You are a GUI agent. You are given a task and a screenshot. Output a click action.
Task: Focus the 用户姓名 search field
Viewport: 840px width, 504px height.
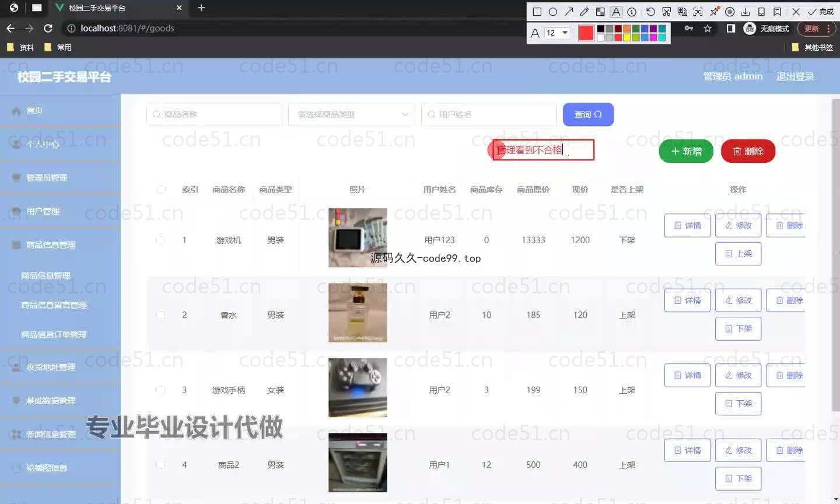(x=489, y=114)
